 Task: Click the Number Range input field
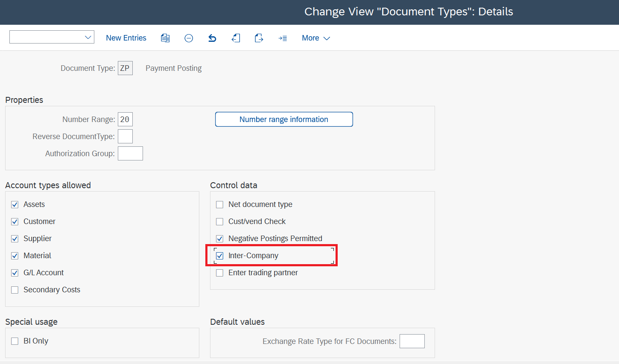125,119
